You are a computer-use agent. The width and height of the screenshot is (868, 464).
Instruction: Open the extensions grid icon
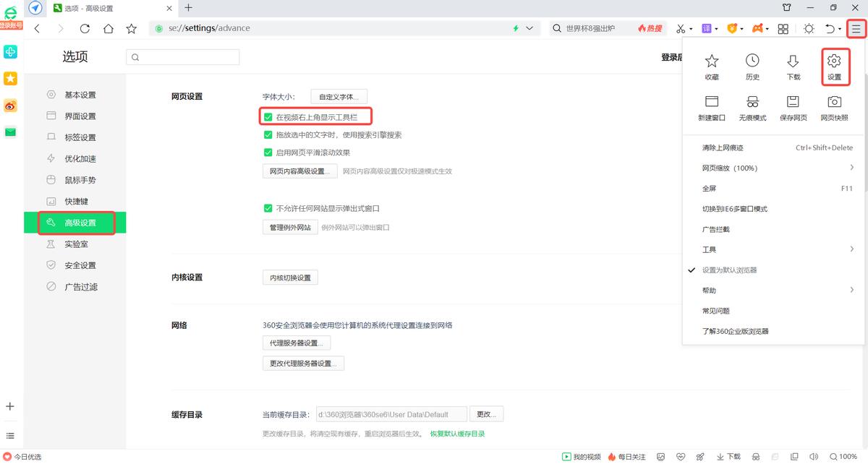click(x=783, y=28)
